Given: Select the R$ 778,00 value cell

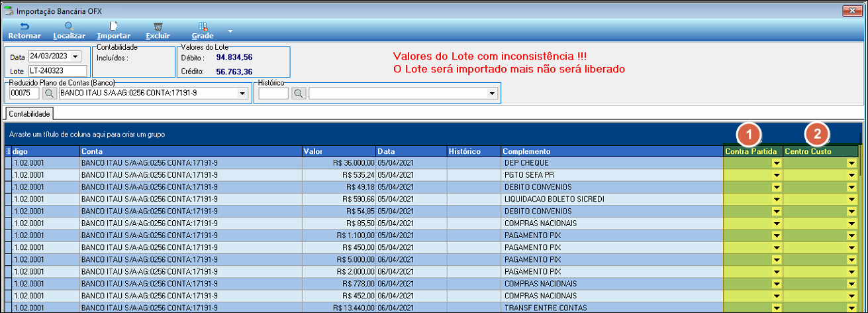Looking at the screenshot, I should click(338, 284).
